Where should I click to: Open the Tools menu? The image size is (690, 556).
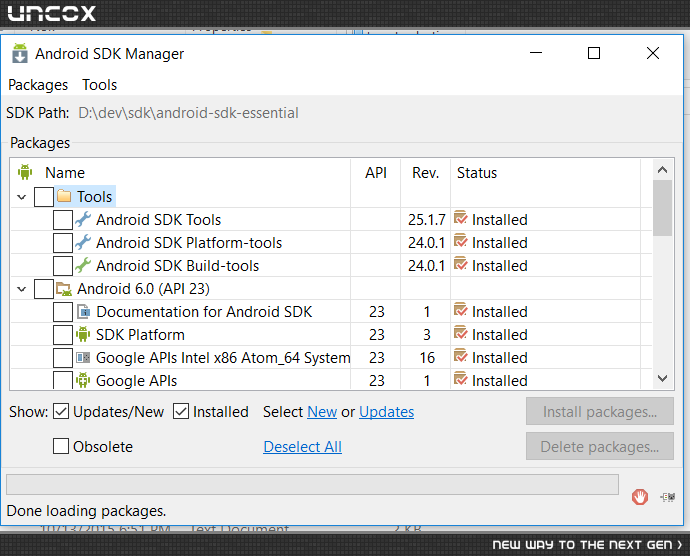click(100, 85)
